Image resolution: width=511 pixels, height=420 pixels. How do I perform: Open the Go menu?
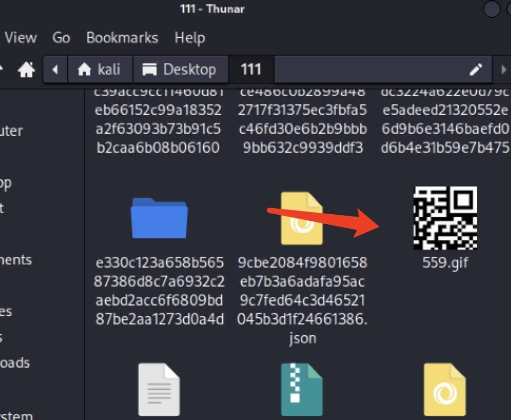click(x=61, y=38)
